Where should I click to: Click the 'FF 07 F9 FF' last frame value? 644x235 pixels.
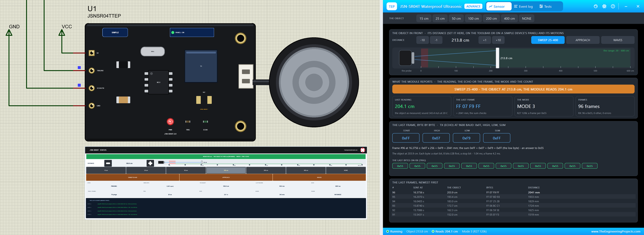tap(468, 107)
